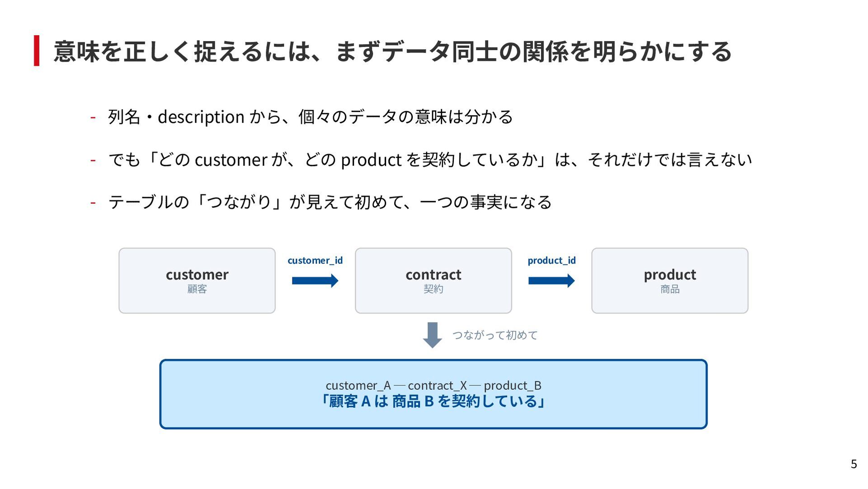This screenshot has height=489, width=868.
Task: Click the red vertical bar beside the title
Action: pos(37,51)
